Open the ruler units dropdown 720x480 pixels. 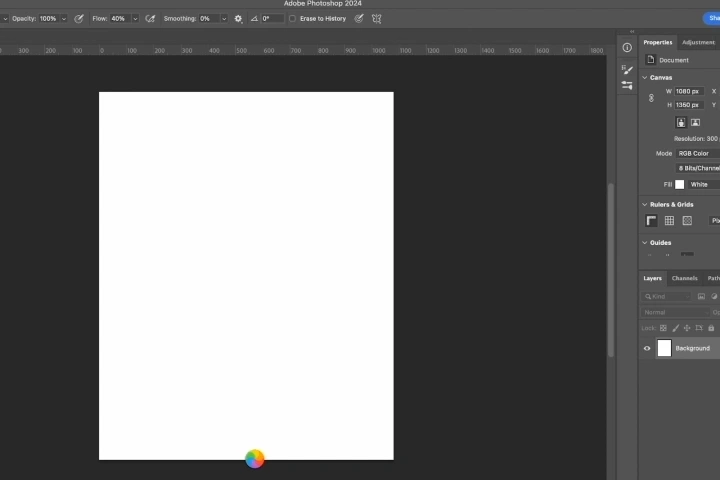(x=714, y=221)
